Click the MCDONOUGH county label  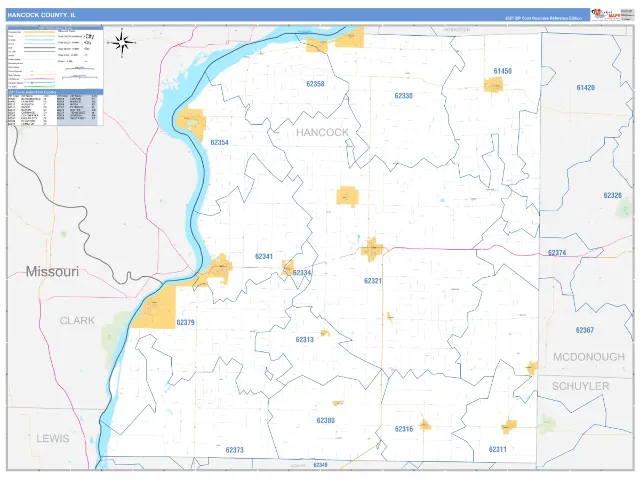coord(589,357)
